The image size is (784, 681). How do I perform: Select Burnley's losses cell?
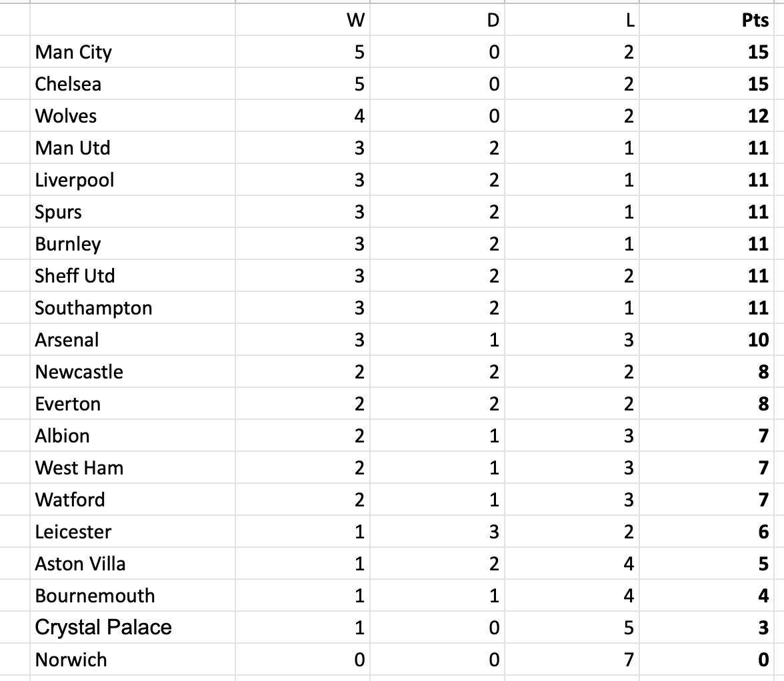[x=572, y=243]
